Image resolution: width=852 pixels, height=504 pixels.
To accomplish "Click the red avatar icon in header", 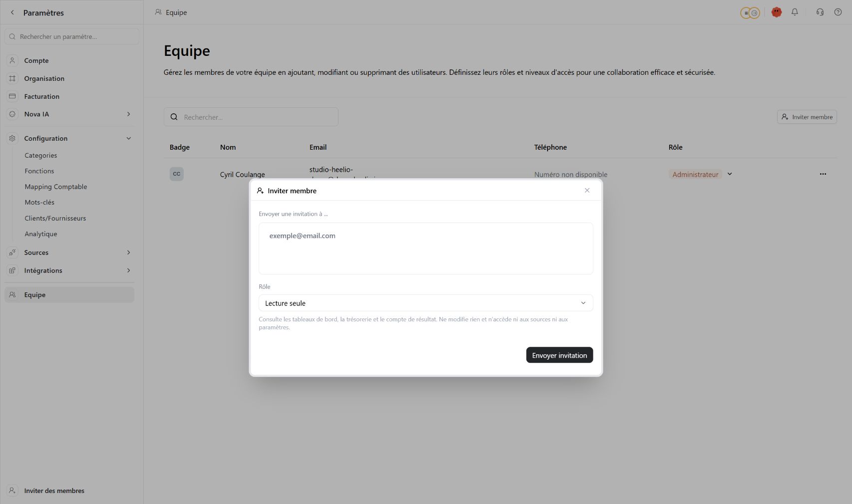I will pos(776,12).
